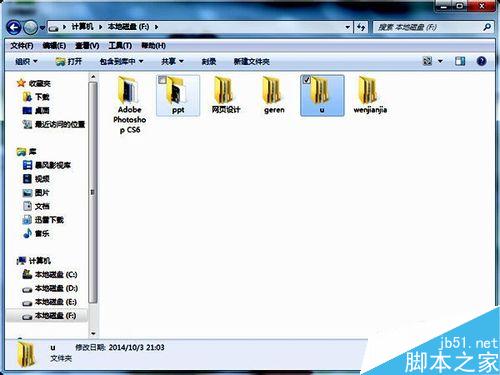Open recent pages dropdown beside Forward button
Image resolution: width=500 pixels, height=375 pixels.
[x=42, y=28]
